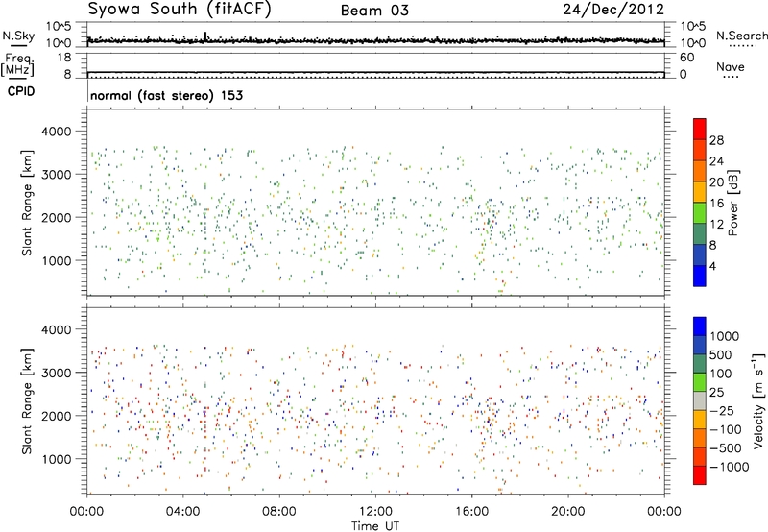The height and width of the screenshot is (532, 768).
Task: Click the '16:00' time tick label
Action: pos(471,512)
